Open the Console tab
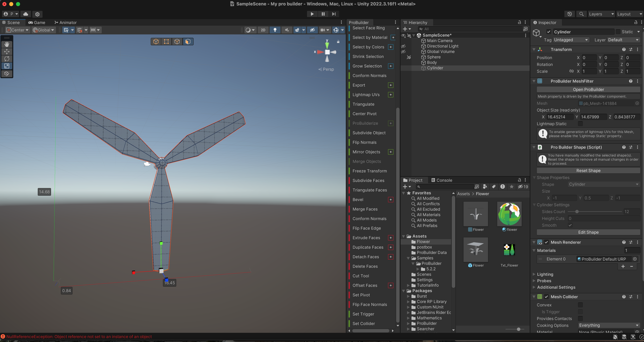644x342 pixels. click(442, 180)
